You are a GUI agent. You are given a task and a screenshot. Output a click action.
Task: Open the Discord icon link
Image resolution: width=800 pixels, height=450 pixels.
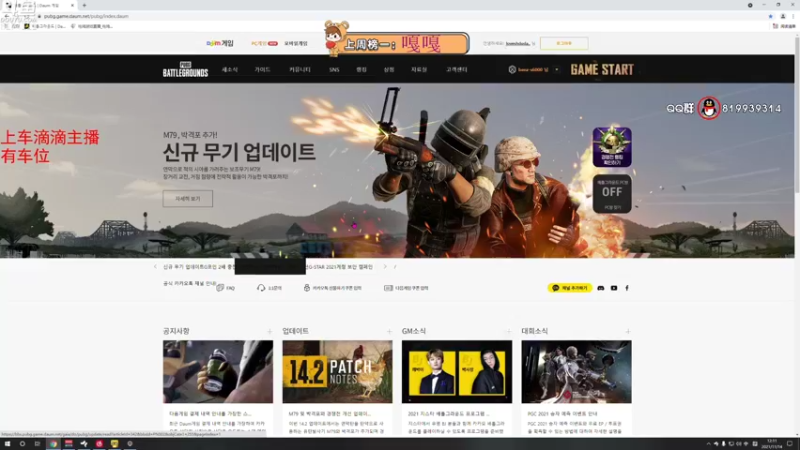click(601, 288)
